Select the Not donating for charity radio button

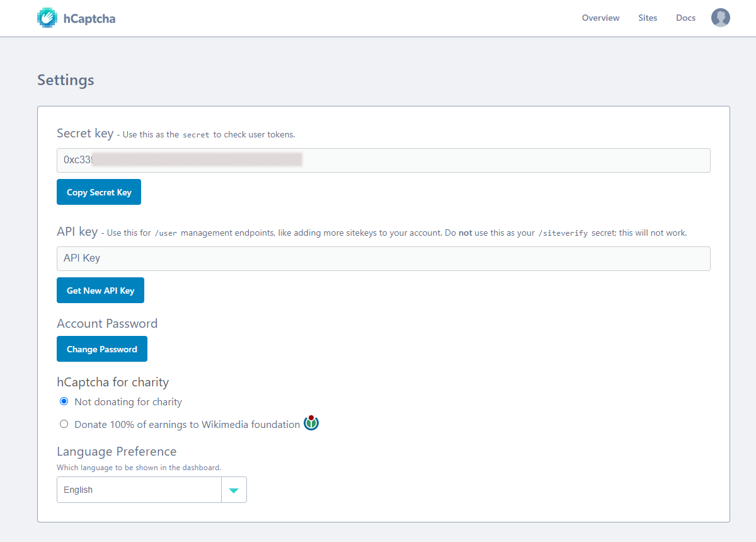[x=64, y=401]
